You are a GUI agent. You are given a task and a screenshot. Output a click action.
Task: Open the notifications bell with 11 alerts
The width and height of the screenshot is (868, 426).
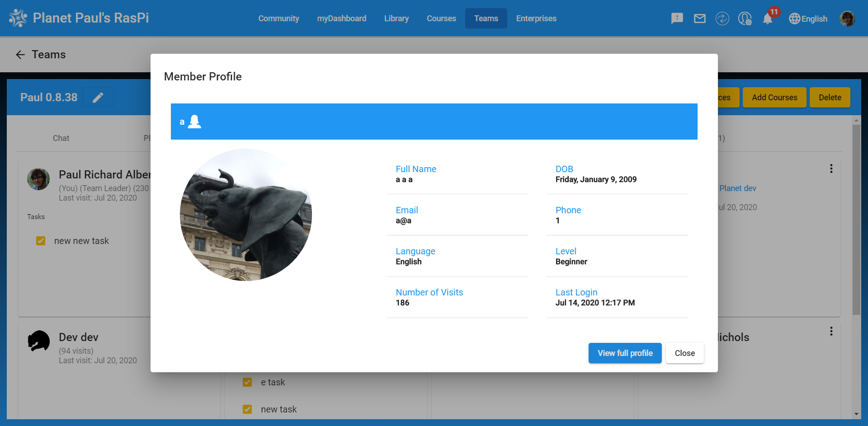(768, 18)
